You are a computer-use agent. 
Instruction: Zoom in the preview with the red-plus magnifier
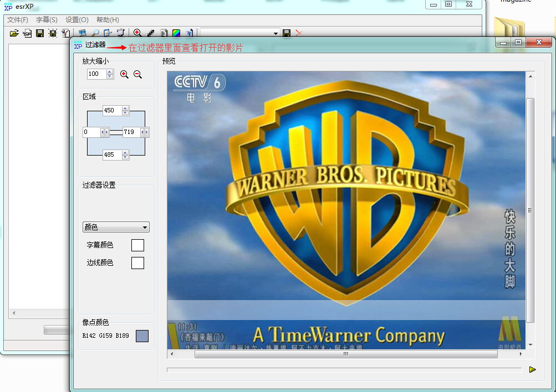[124, 74]
